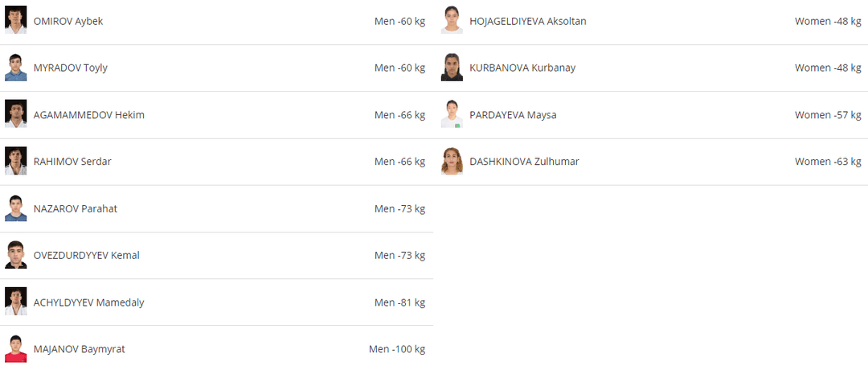Click the Women -57 kg category label
Screen dimensions: 868x366
[x=828, y=115]
